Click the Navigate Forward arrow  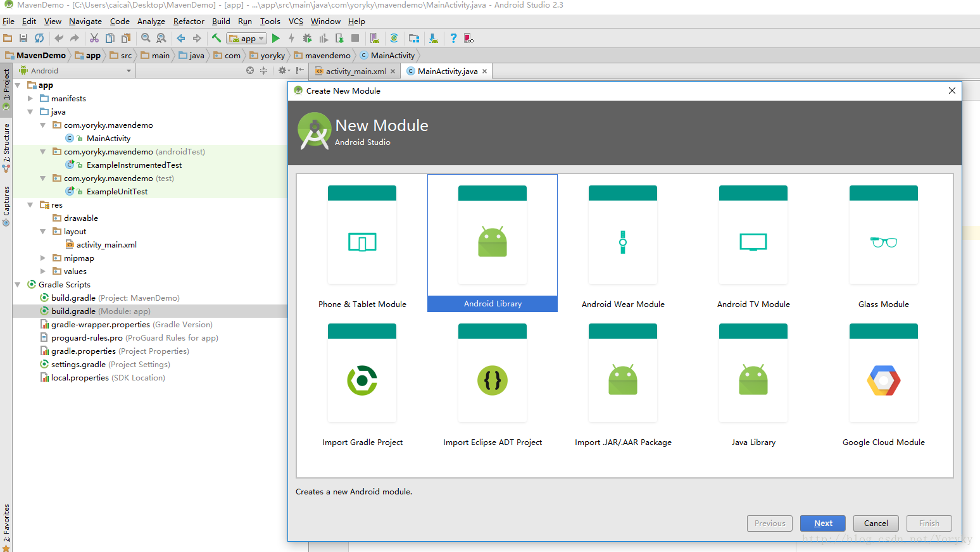197,38
